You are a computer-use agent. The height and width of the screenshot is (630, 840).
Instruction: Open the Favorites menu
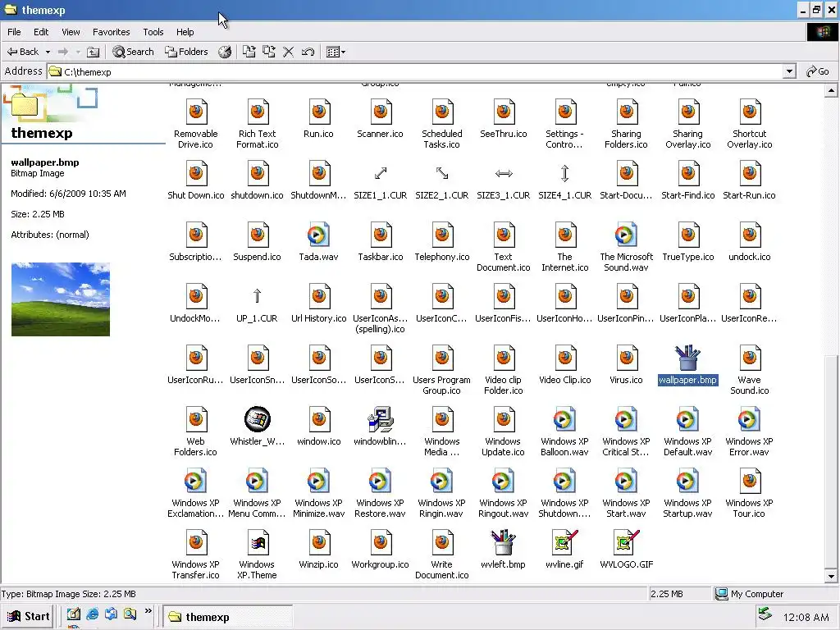coord(111,32)
